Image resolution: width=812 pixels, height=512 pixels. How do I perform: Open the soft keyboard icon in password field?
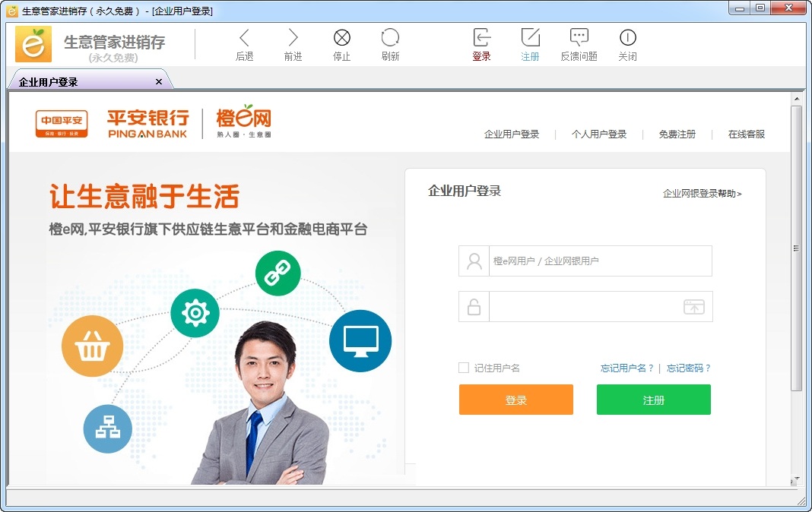[694, 307]
